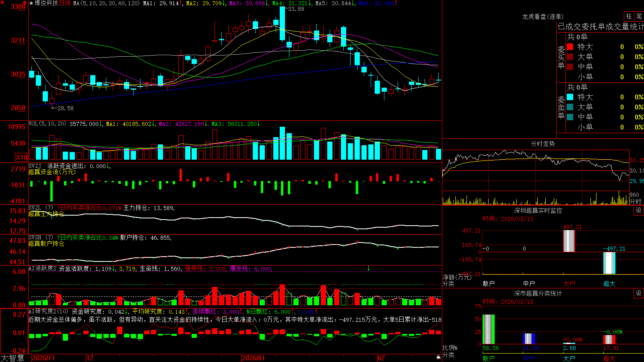Click the 超赢主力持仓 indicator label

tap(46, 214)
